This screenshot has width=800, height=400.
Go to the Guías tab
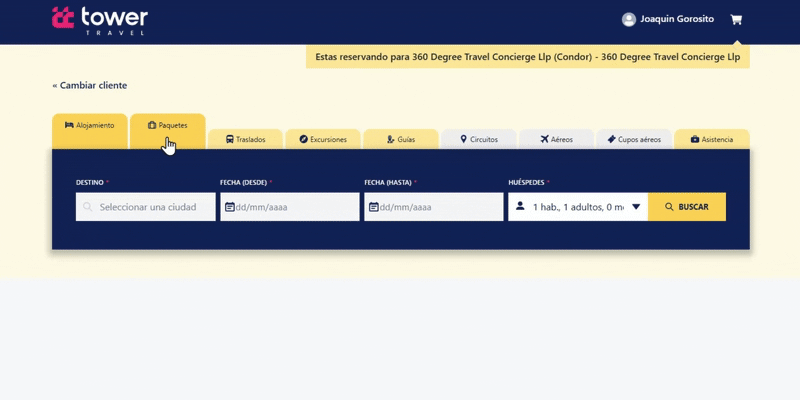(x=401, y=140)
